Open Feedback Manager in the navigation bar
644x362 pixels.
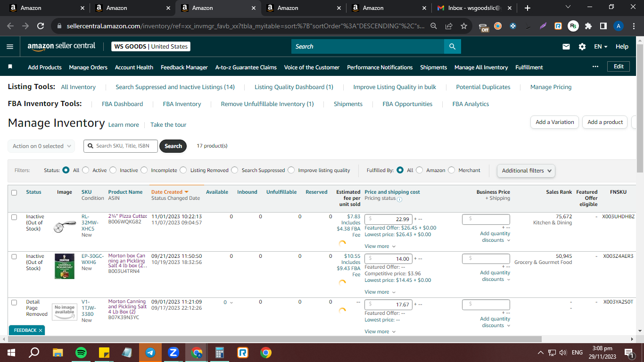184,67
